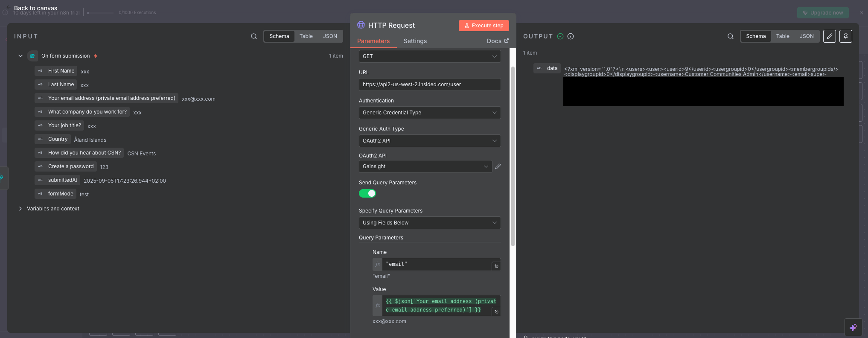Select the OUTPUT Schema view
868x338 pixels.
[756, 36]
